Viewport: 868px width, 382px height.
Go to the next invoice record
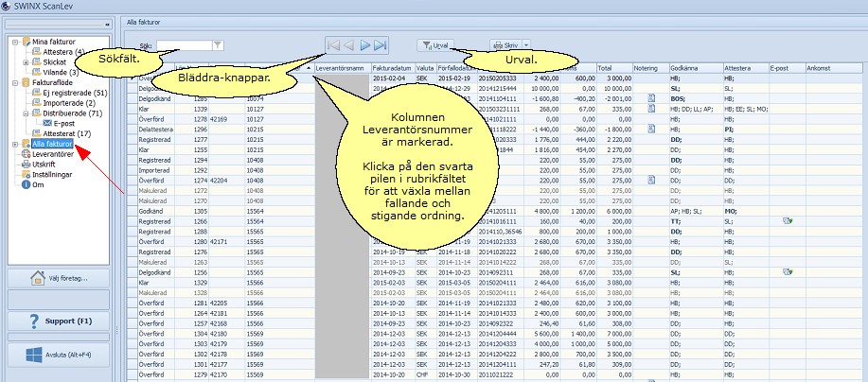tap(364, 45)
